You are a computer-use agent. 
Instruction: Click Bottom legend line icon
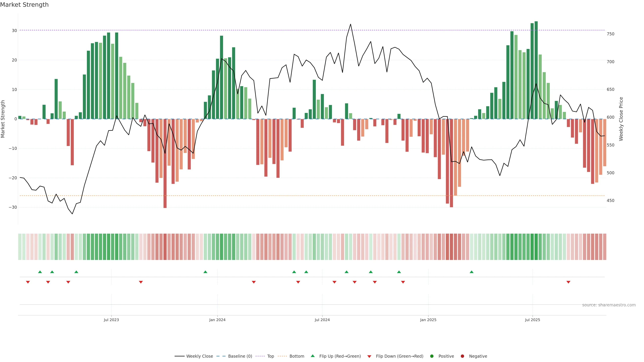282,356
